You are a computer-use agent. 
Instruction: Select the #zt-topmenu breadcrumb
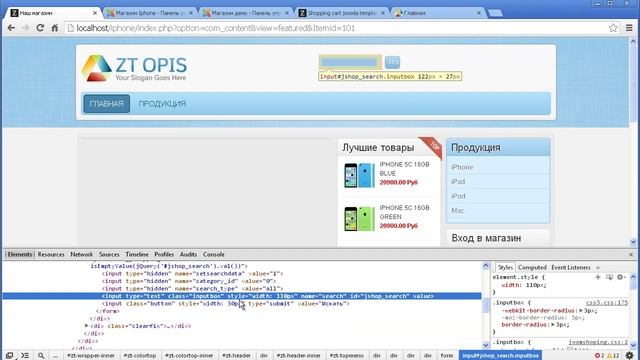347,356
